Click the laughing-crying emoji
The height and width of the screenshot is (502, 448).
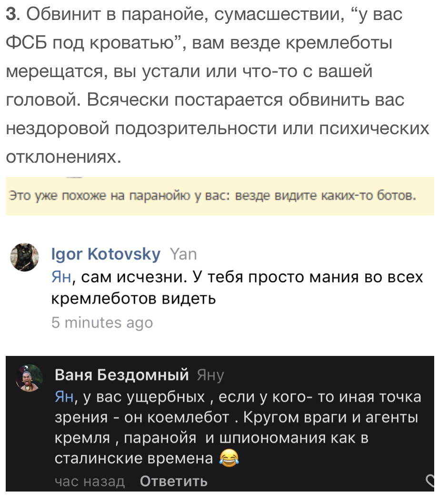(229, 458)
